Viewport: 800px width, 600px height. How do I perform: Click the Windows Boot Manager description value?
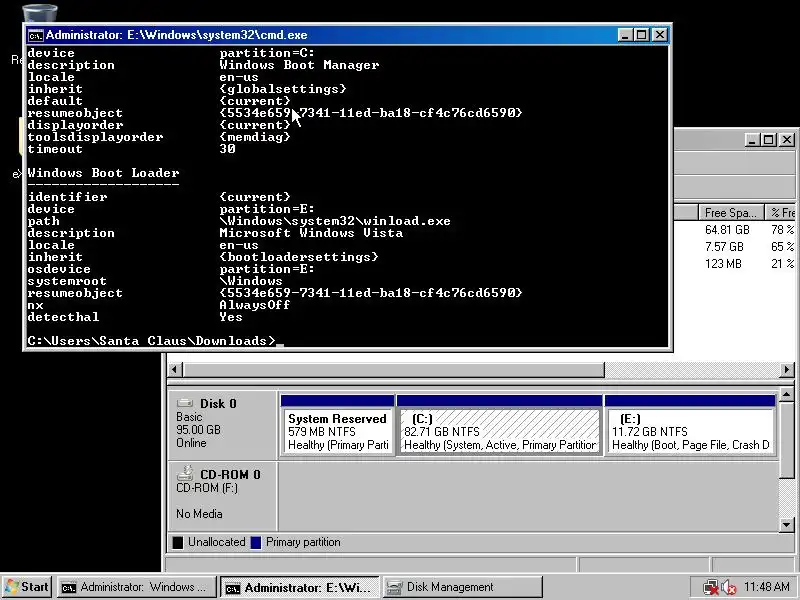(299, 65)
